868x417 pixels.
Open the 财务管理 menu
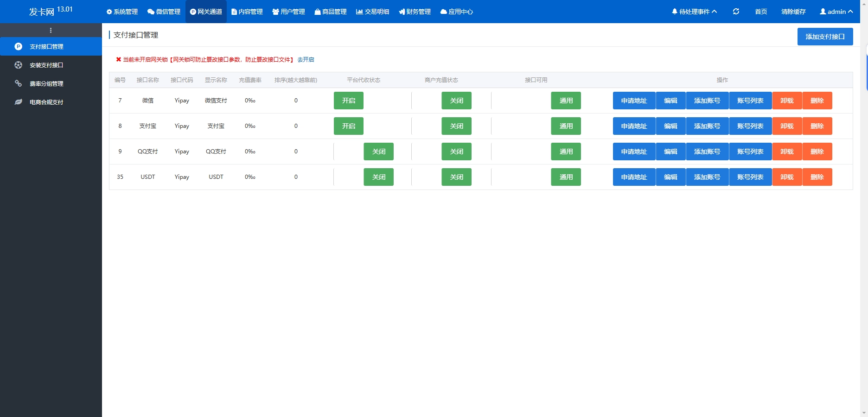pyautogui.click(x=415, y=12)
